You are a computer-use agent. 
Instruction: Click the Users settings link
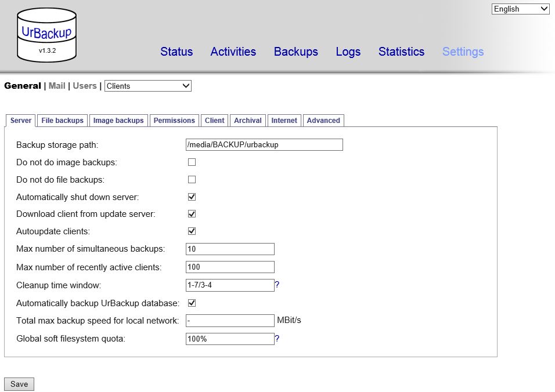85,86
